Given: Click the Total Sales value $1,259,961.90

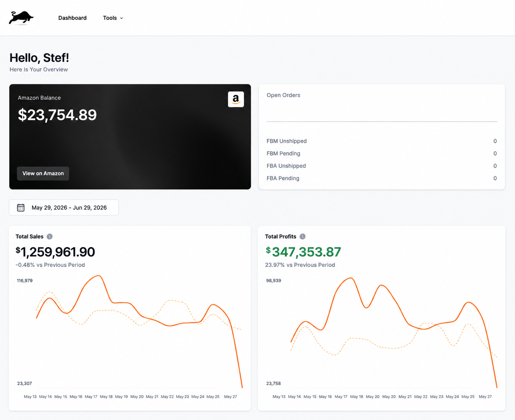Looking at the screenshot, I should (x=55, y=252).
